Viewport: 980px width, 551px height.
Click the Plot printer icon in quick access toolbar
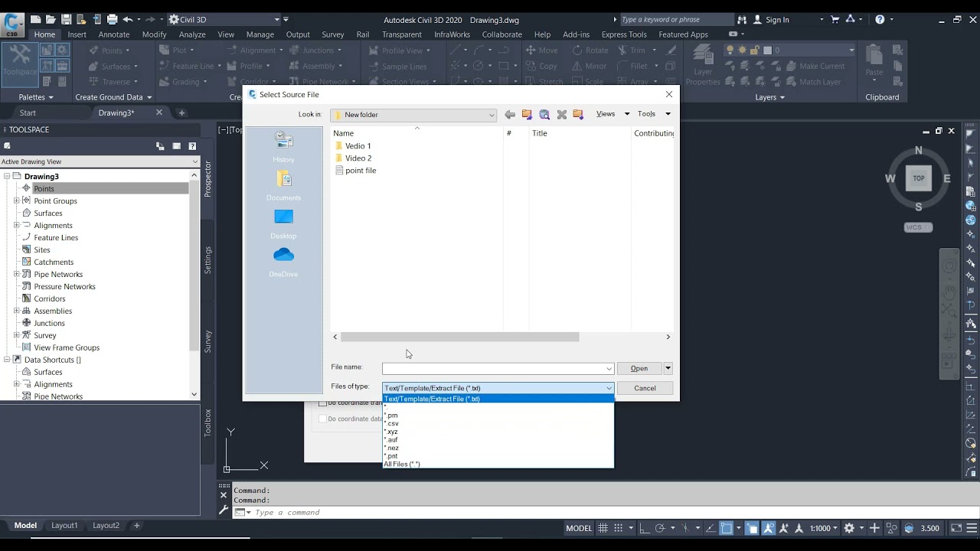(113, 19)
